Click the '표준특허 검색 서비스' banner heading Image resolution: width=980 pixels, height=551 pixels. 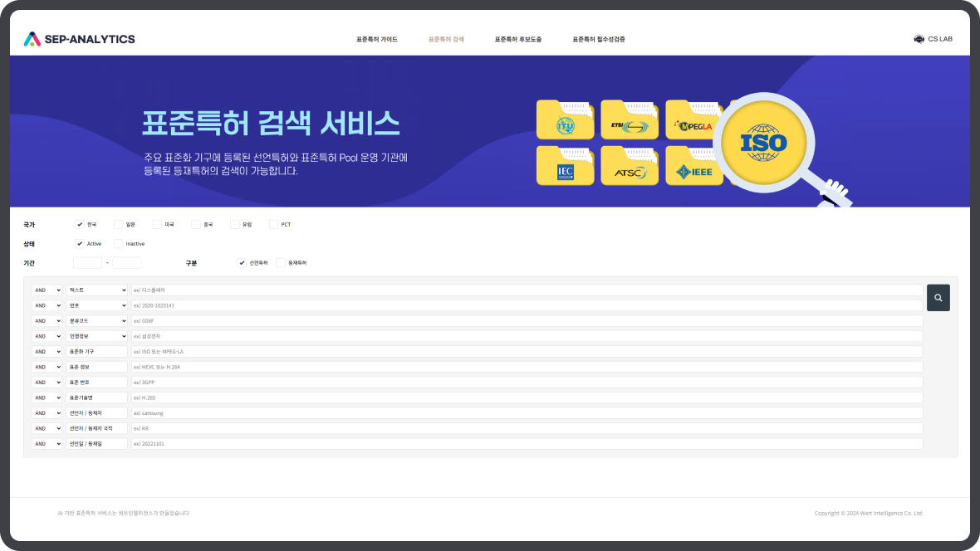tap(271, 123)
